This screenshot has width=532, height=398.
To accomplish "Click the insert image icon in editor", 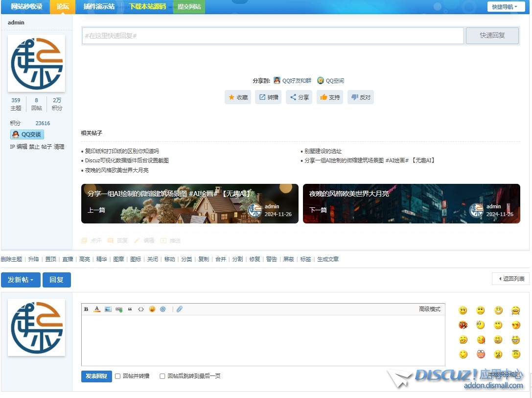I will 108,309.
